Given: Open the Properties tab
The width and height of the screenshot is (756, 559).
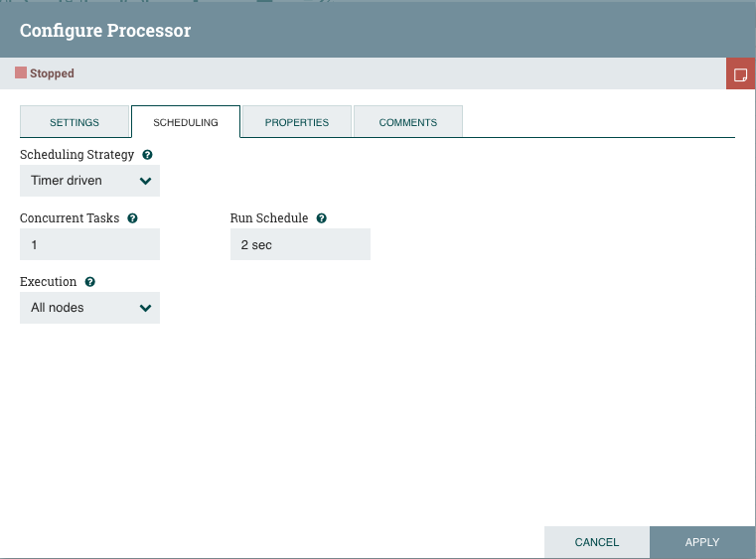Looking at the screenshot, I should point(297,122).
